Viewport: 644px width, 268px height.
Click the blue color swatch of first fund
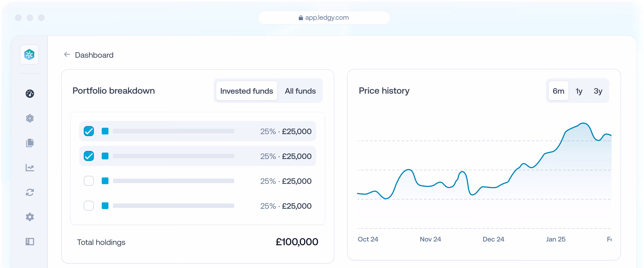coord(105,131)
